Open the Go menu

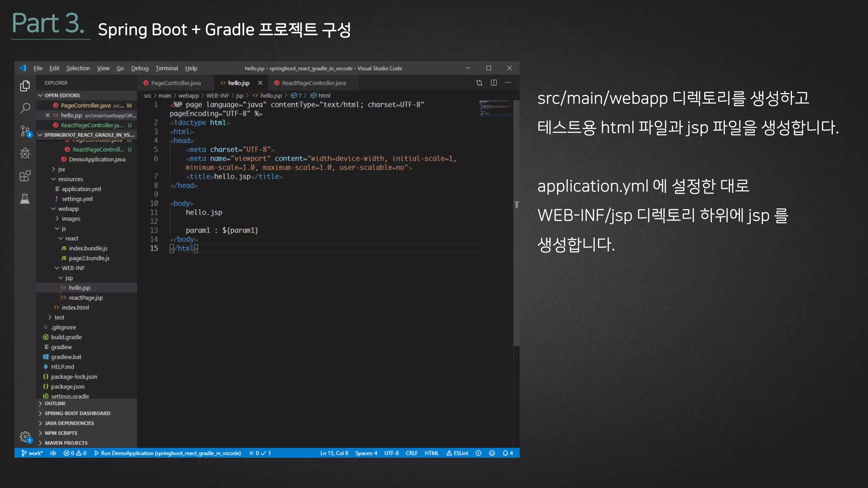tap(120, 68)
